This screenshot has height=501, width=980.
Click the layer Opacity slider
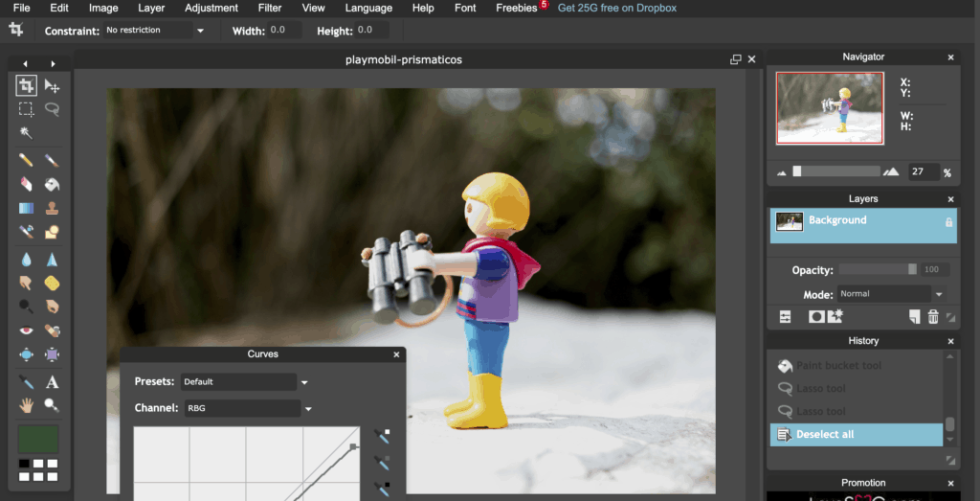[x=879, y=269]
